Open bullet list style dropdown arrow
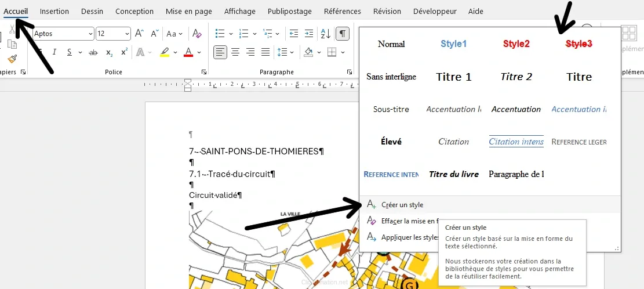Image resolution: width=644 pixels, height=289 pixels. 231,34
